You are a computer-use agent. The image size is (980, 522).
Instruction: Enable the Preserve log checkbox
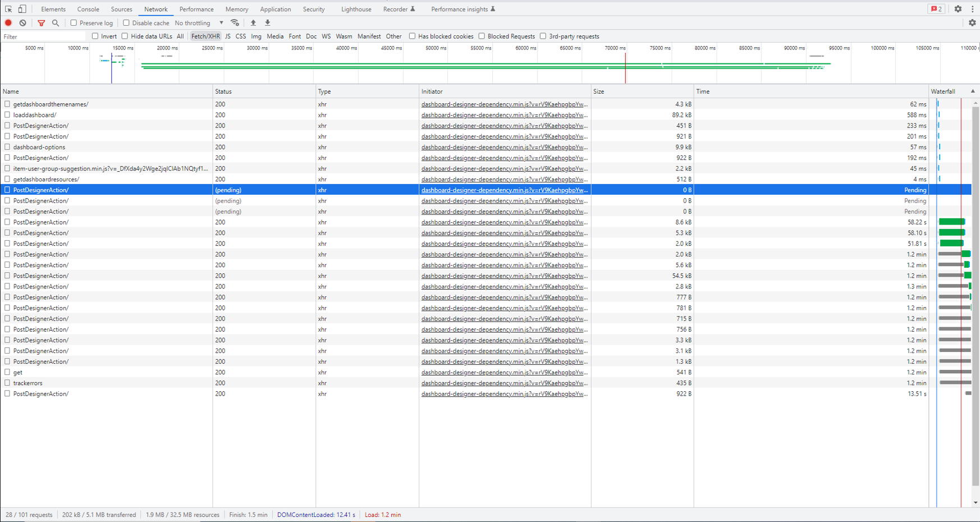pos(74,22)
